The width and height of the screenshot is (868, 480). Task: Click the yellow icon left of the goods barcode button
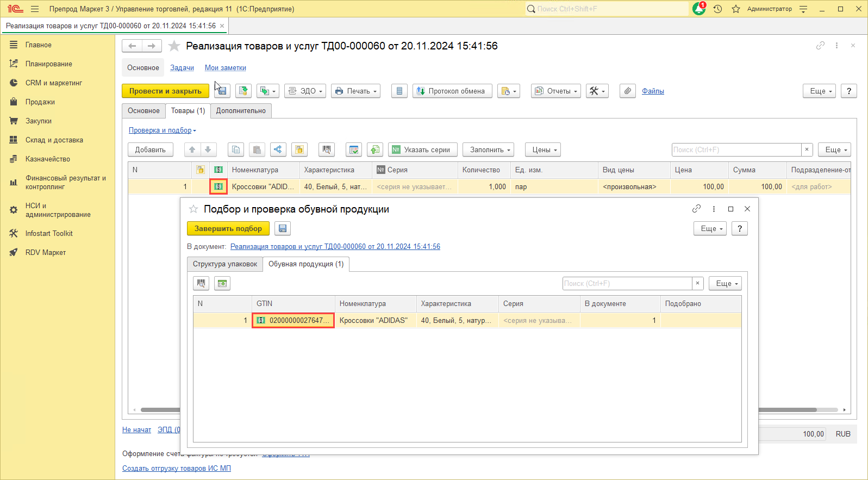tap(299, 150)
